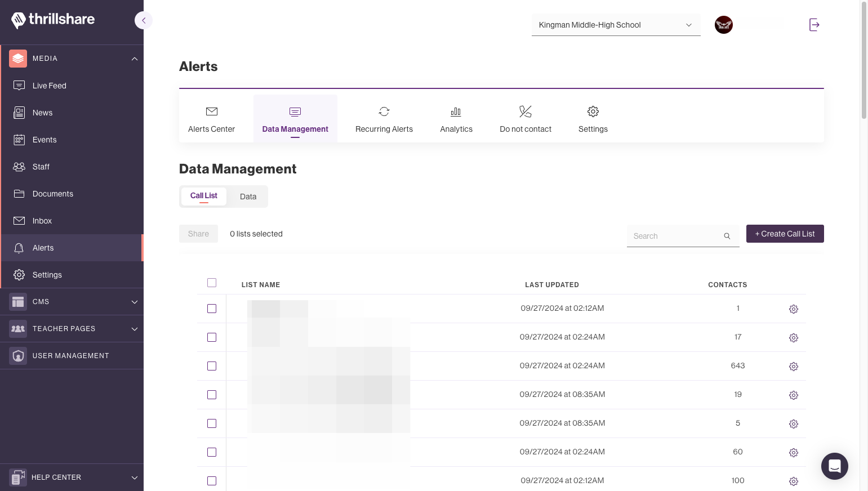
Task: Open the Settings tab in Alerts
Action: 593,119
